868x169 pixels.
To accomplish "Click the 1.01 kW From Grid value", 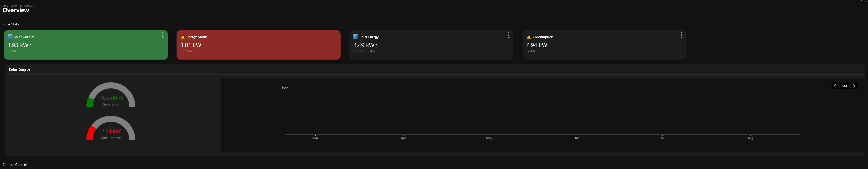I will point(191,45).
